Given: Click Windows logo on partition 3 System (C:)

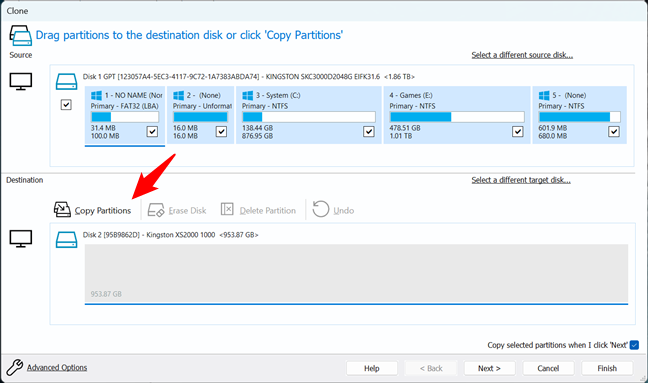Looking at the screenshot, I should click(x=248, y=95).
